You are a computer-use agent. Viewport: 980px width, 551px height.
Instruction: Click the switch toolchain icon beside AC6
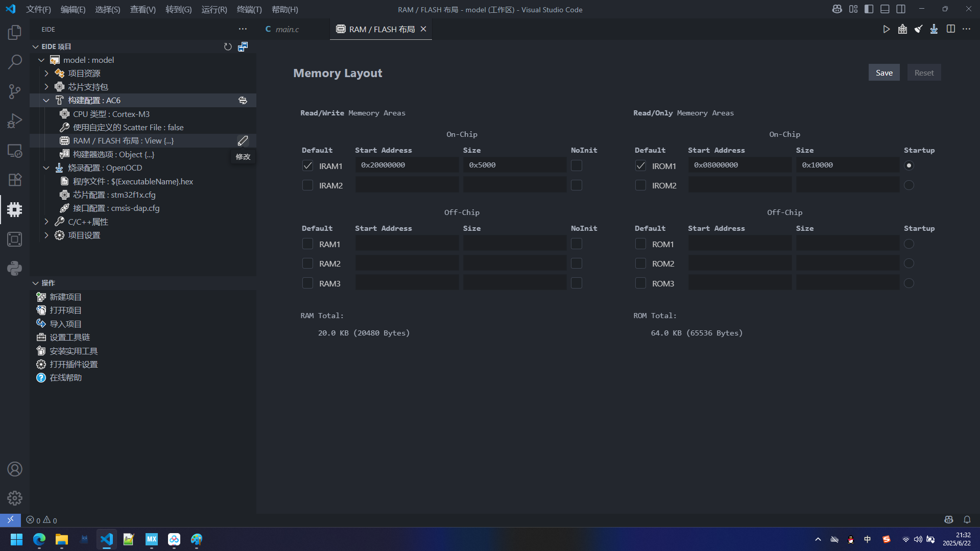point(243,101)
